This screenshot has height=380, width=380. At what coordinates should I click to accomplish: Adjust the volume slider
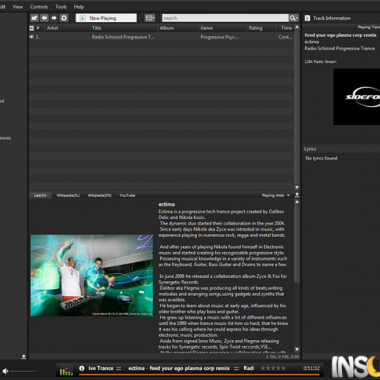pyautogui.click(x=23, y=371)
